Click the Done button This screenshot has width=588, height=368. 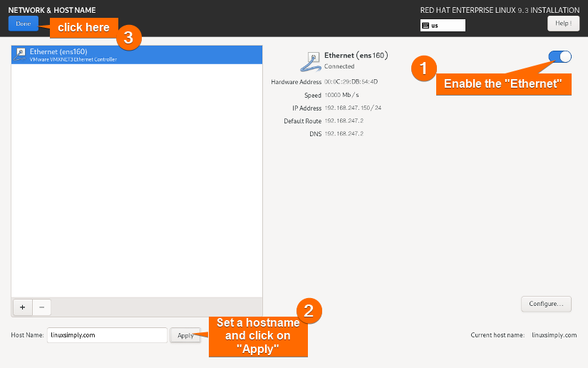24,24
